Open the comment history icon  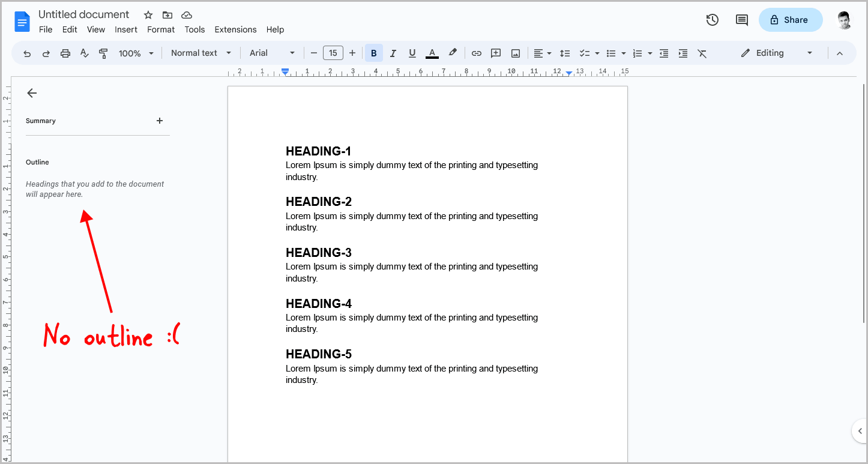click(x=742, y=20)
